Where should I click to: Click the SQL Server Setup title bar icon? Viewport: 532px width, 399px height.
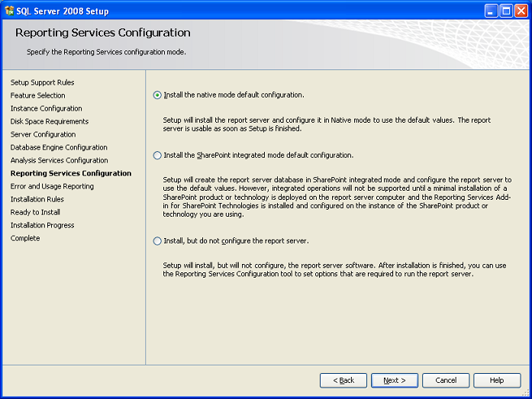click(9, 11)
